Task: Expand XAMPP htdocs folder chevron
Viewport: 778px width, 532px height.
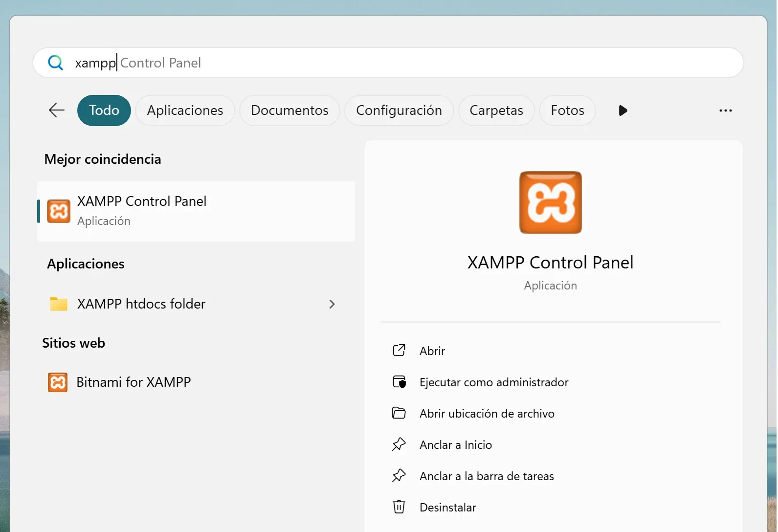Action: click(x=332, y=304)
